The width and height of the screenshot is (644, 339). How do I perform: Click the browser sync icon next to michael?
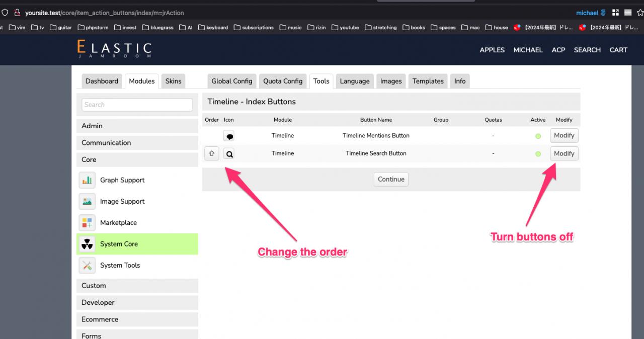point(603,13)
